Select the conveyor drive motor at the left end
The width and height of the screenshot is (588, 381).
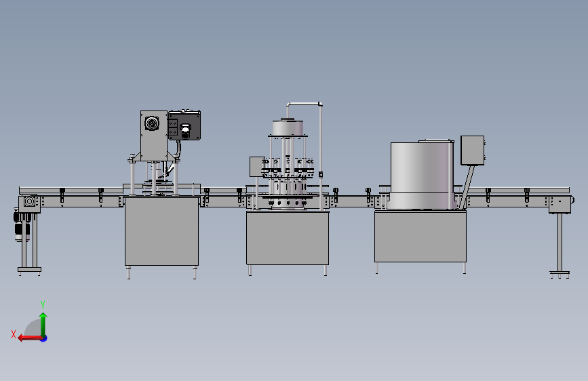[x=22, y=228]
